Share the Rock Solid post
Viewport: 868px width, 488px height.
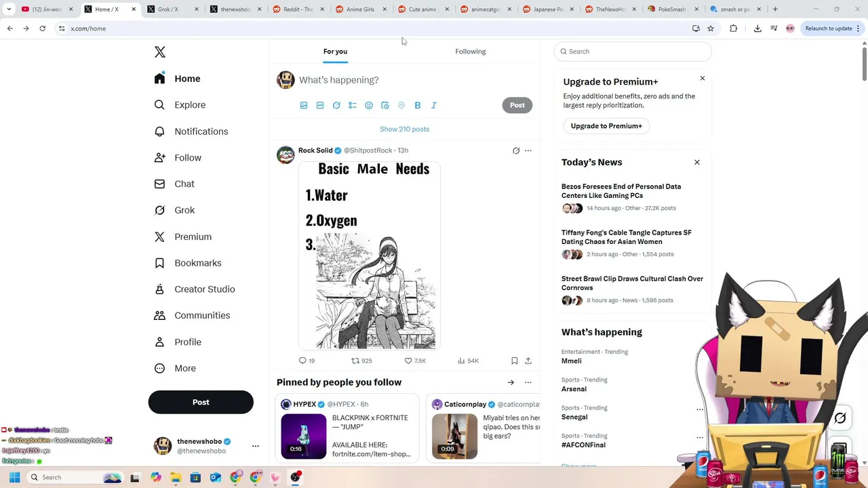pyautogui.click(x=528, y=361)
